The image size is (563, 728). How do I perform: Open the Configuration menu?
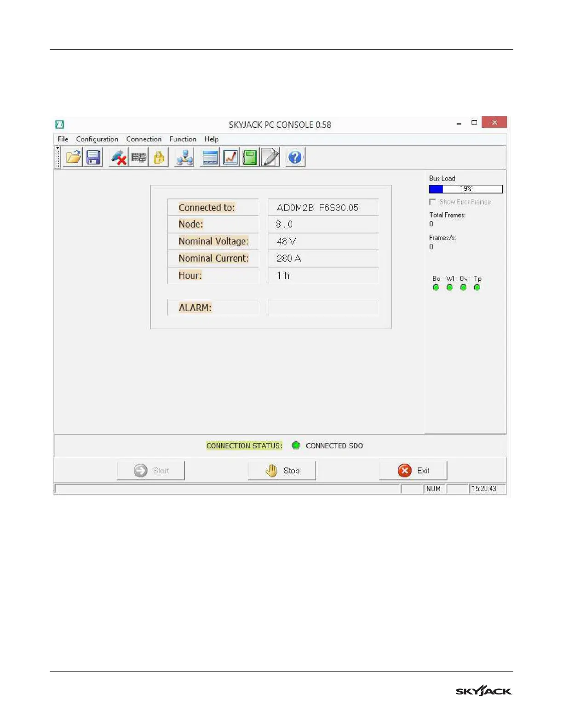97,139
